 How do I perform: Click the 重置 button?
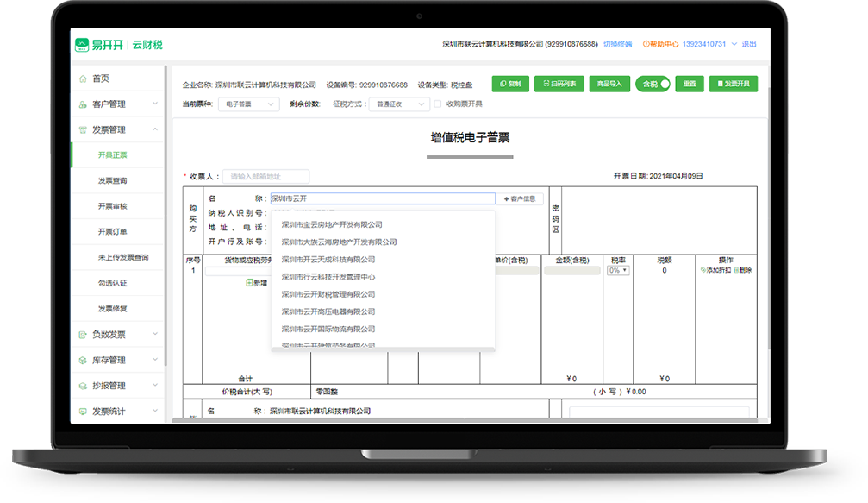coord(690,84)
